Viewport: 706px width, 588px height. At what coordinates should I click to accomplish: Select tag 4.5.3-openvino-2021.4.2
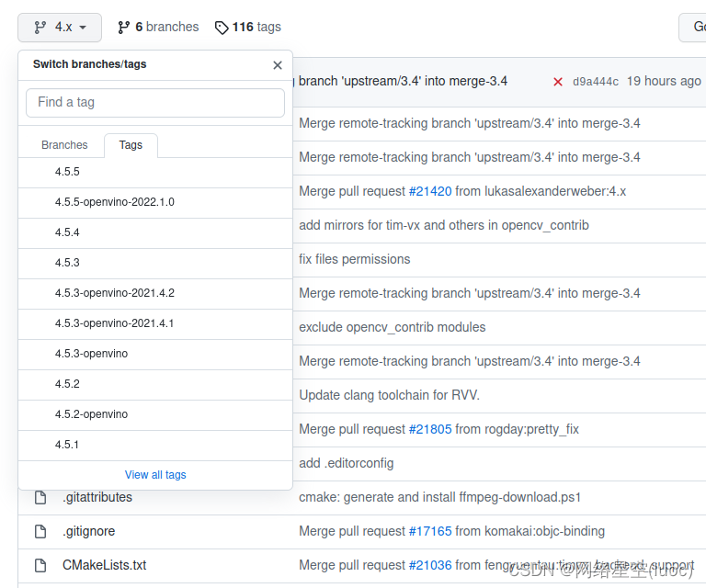point(155,293)
